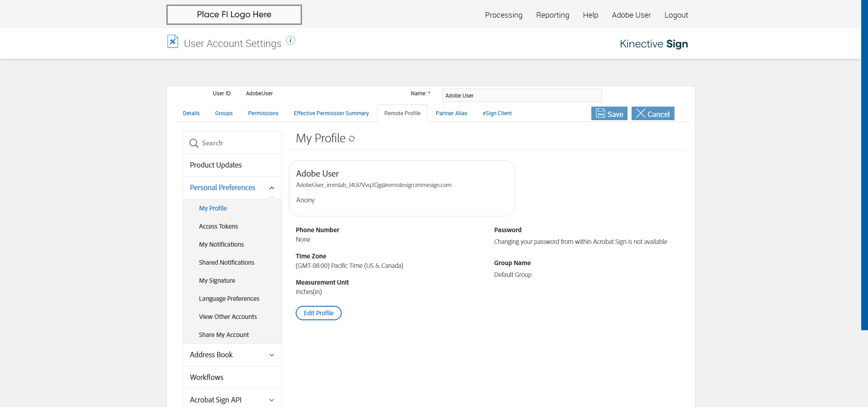Click the Kinective Sign logo
Image resolution: width=868 pixels, height=407 pixels.
point(653,44)
